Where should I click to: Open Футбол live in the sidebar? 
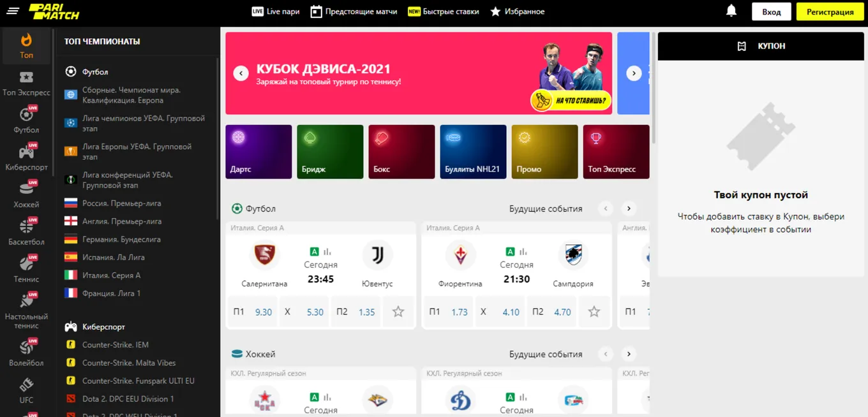pos(26,121)
